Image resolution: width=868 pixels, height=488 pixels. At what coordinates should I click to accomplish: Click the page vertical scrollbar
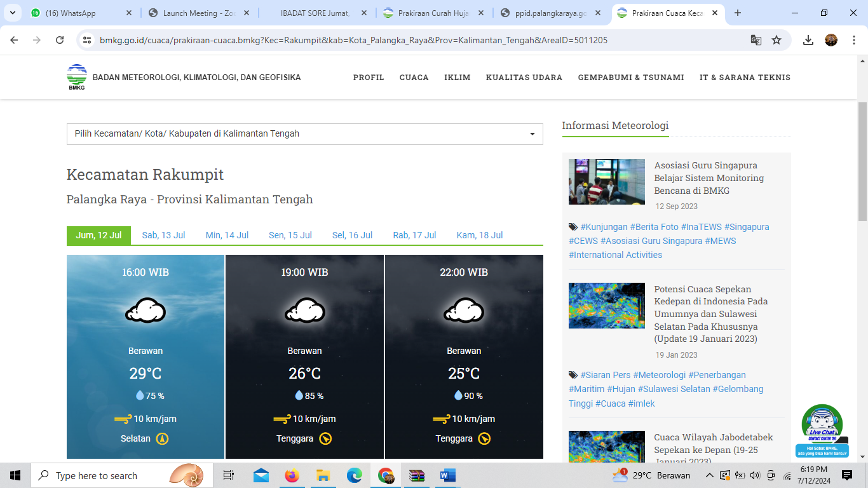862,161
